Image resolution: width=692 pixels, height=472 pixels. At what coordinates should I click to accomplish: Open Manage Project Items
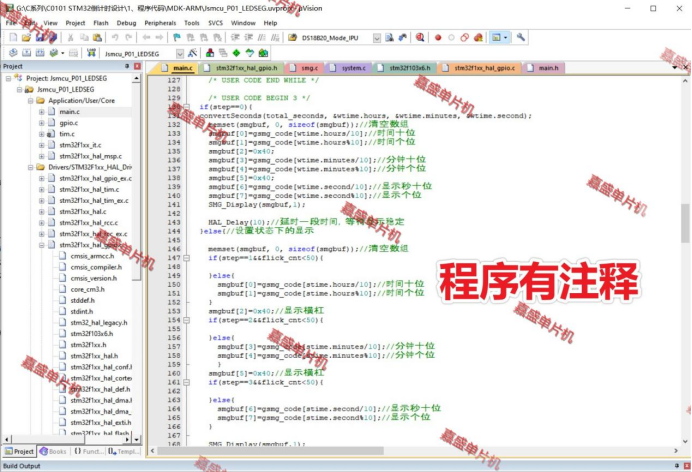[210, 53]
